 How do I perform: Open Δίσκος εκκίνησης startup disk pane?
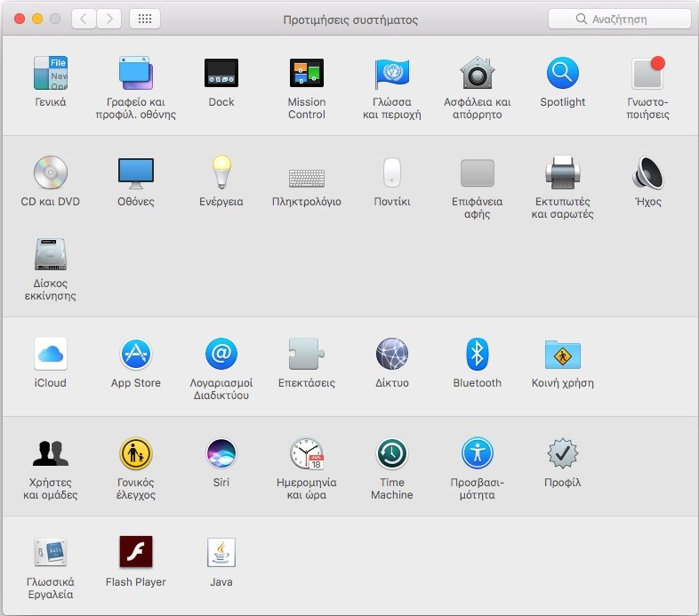(51, 254)
